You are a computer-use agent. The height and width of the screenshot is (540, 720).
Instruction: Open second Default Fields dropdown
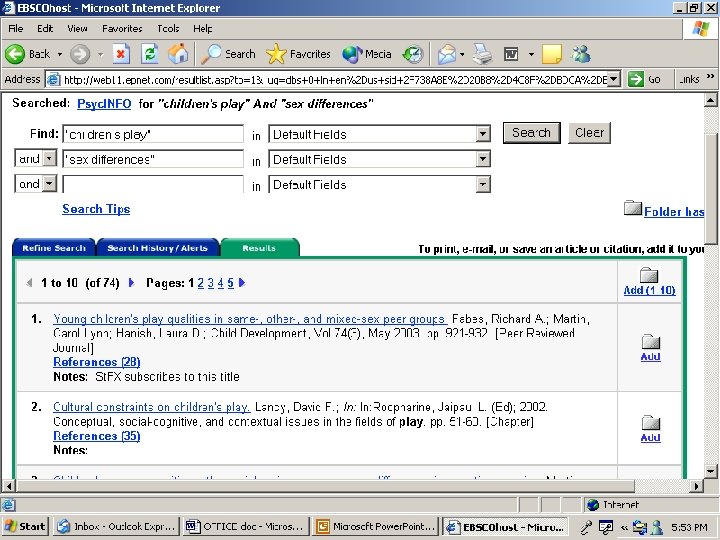[x=483, y=159]
